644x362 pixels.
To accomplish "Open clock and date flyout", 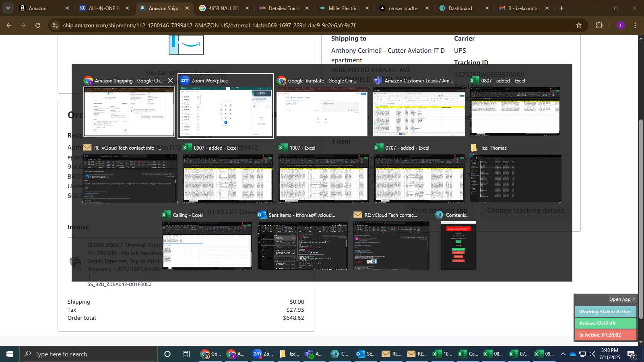I will point(609,354).
